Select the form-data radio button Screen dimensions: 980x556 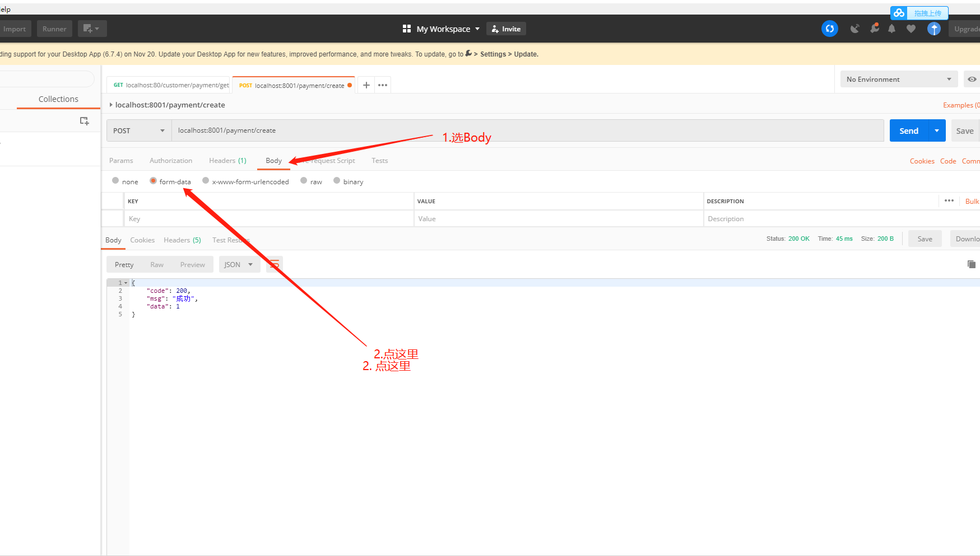(x=153, y=180)
